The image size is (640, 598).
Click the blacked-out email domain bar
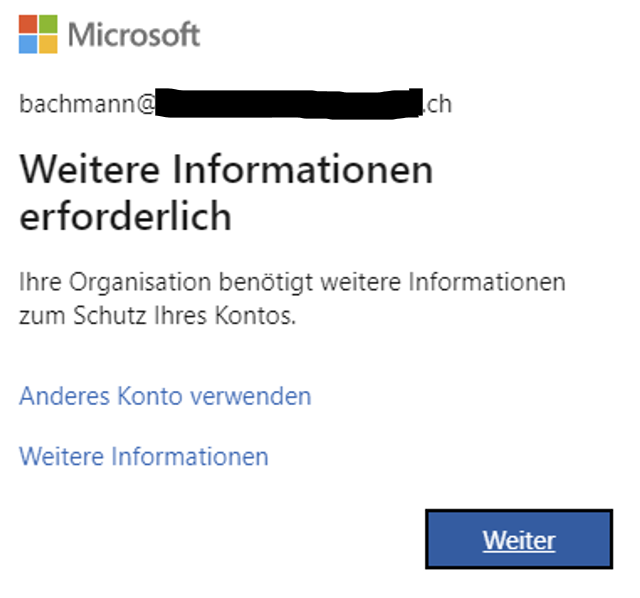(290, 103)
